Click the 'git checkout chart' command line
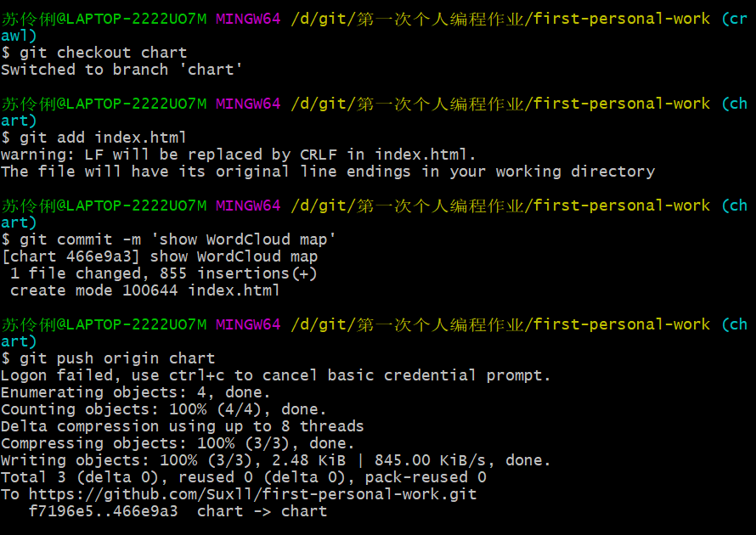 [94, 53]
